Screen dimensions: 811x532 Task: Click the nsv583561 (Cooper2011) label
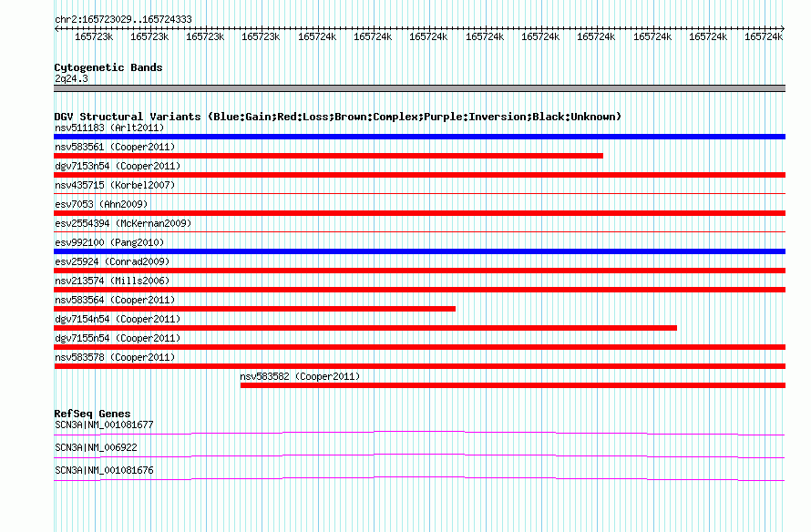coord(115,147)
